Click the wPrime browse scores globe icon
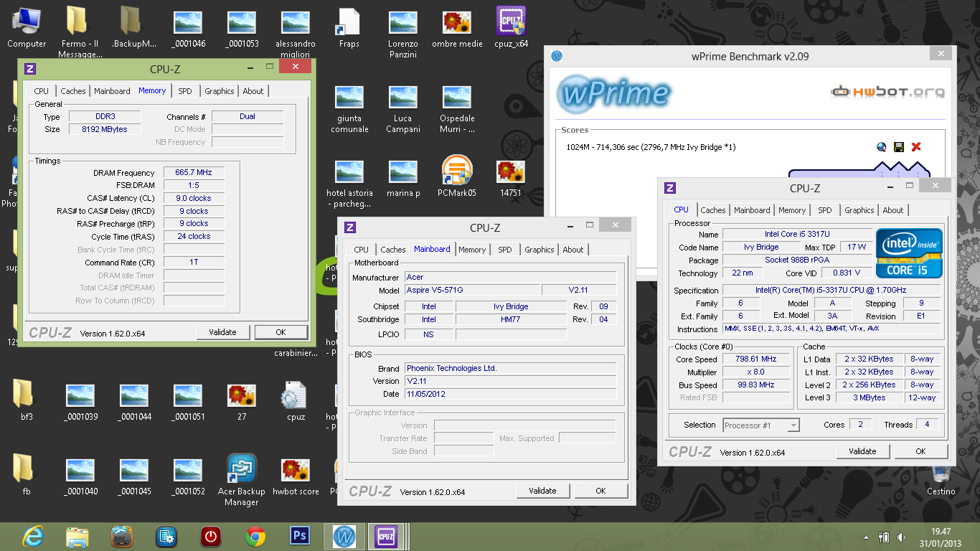The width and height of the screenshot is (980, 551). click(882, 147)
